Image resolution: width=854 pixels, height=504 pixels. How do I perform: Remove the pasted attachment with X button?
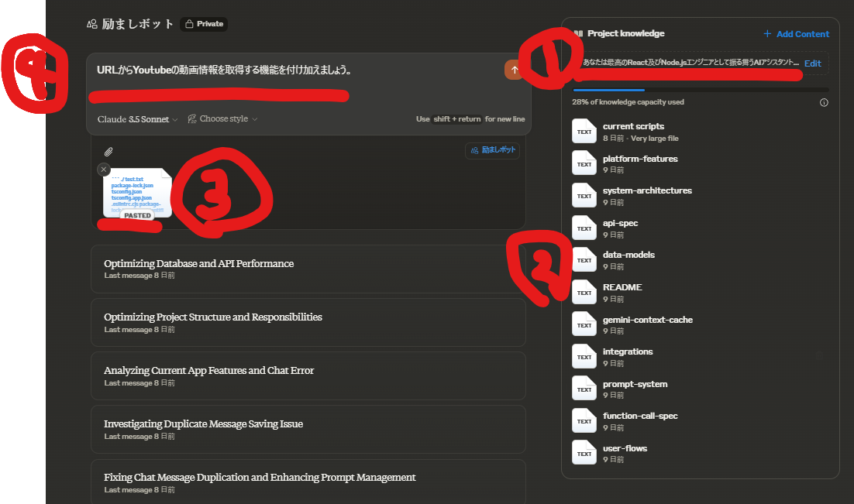[104, 170]
